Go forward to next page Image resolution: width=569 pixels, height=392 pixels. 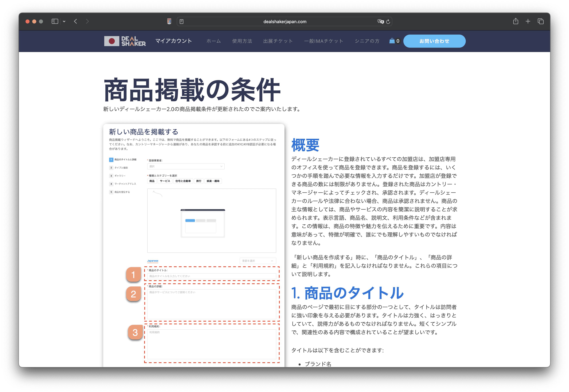pyautogui.click(x=87, y=21)
